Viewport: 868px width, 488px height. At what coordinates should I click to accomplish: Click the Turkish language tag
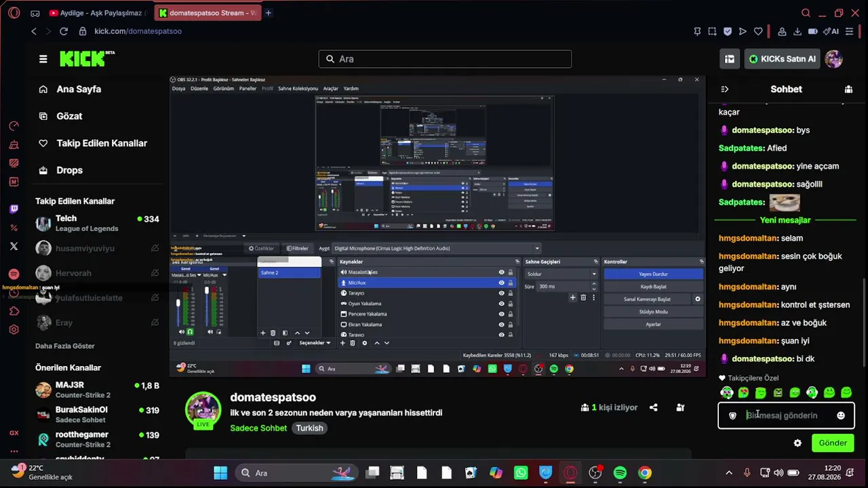point(309,428)
